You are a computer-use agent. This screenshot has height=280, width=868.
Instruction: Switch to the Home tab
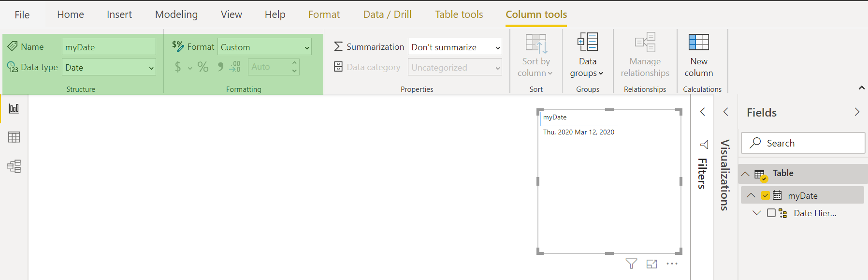71,15
